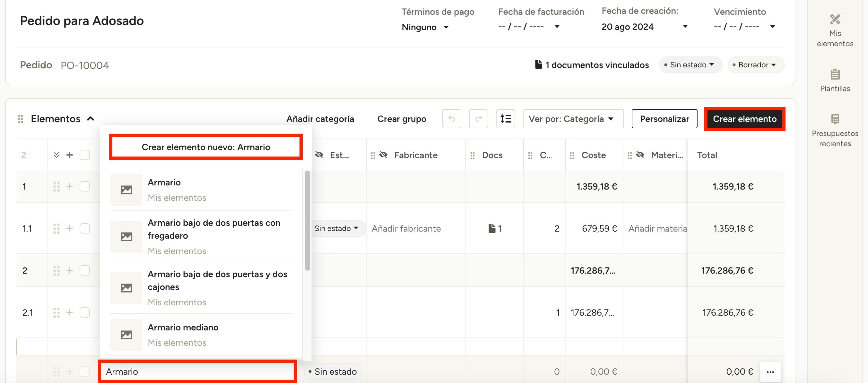868x383 pixels.
Task: Click the Personalizar button
Action: click(664, 119)
